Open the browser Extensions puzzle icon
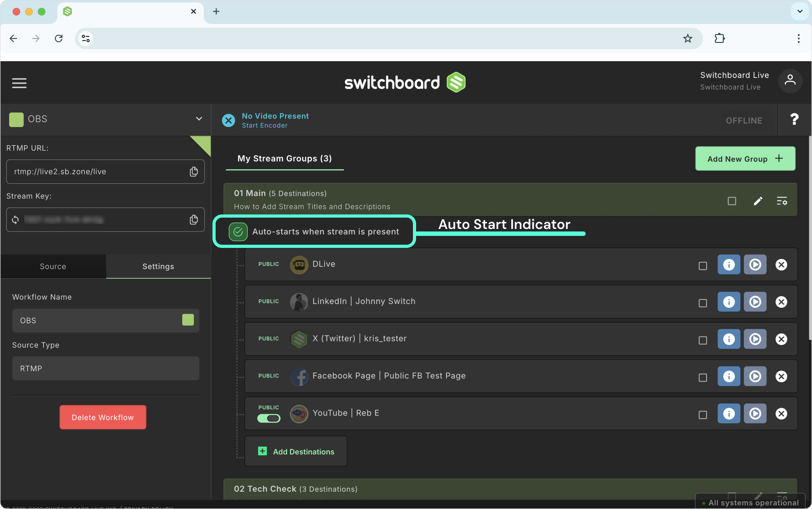The width and height of the screenshot is (812, 509). pos(719,38)
